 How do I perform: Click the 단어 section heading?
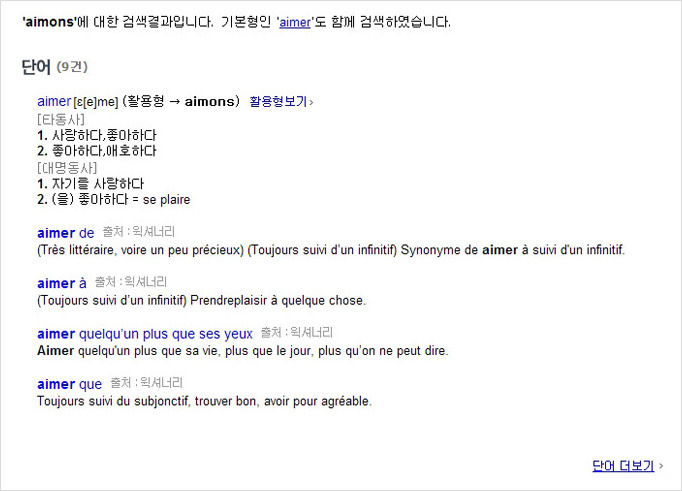(x=36, y=66)
